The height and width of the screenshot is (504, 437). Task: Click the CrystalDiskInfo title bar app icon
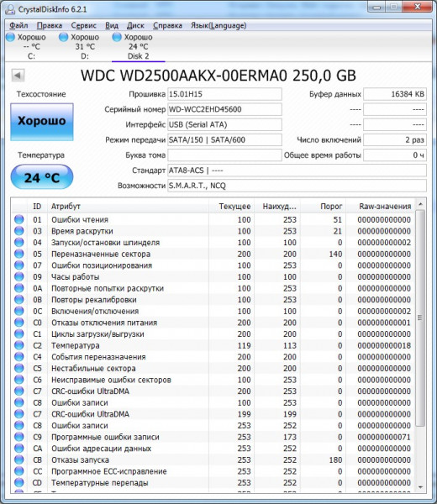(10, 9)
